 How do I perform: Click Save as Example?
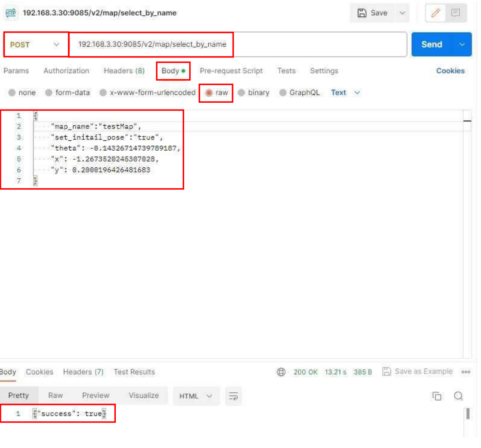(418, 372)
